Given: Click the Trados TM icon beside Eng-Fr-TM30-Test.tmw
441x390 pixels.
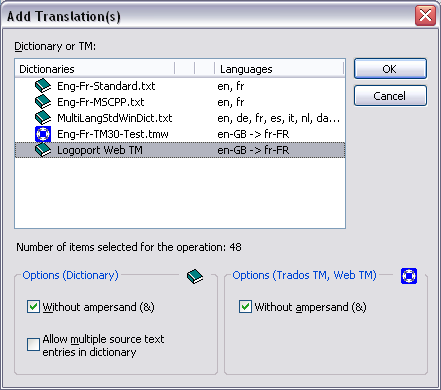Looking at the screenshot, I should [x=43, y=134].
